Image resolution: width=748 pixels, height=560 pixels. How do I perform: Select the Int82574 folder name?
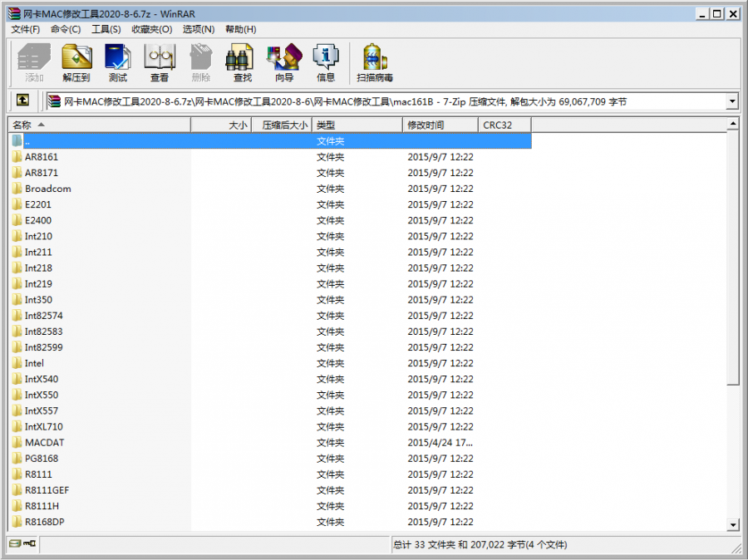tap(44, 315)
